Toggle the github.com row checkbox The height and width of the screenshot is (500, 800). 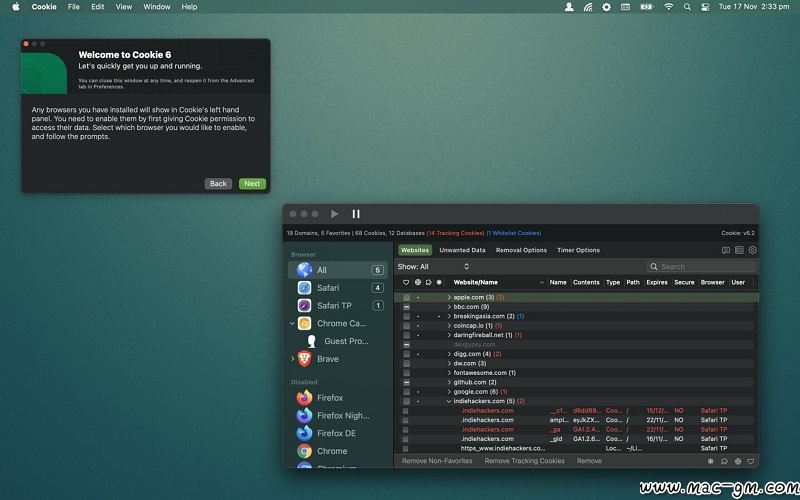tap(406, 382)
